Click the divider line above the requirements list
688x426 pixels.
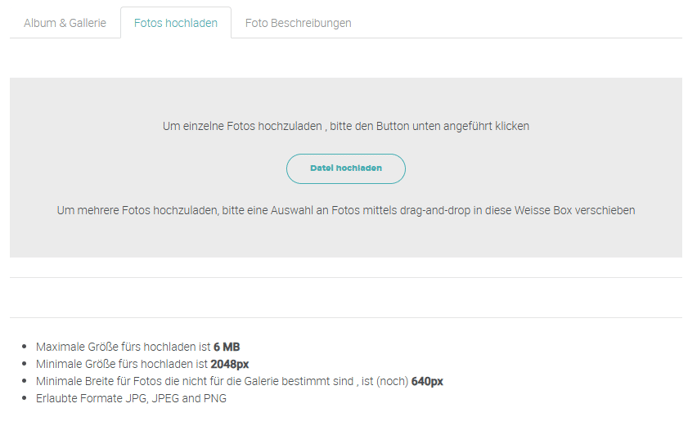coord(345,318)
